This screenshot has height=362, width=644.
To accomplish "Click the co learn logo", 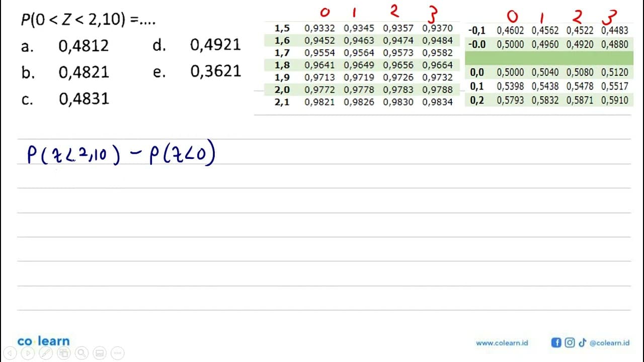I will [x=43, y=341].
